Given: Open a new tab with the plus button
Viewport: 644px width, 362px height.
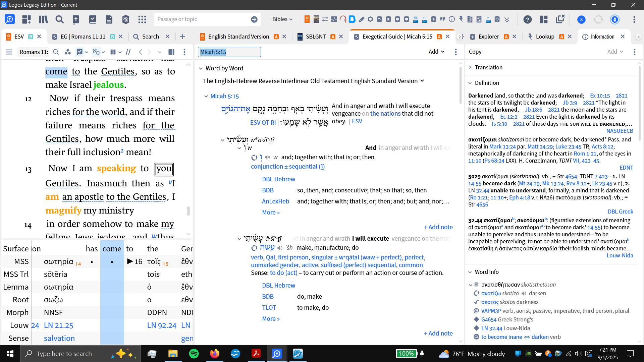Looking at the screenshot, I should 182,37.
